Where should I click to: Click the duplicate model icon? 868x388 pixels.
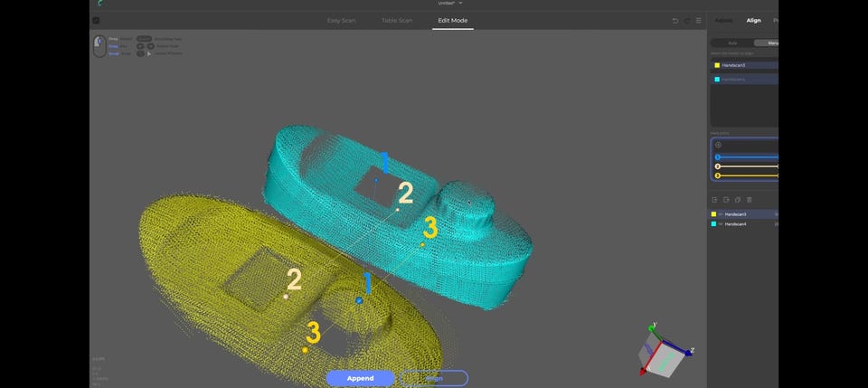point(738,200)
